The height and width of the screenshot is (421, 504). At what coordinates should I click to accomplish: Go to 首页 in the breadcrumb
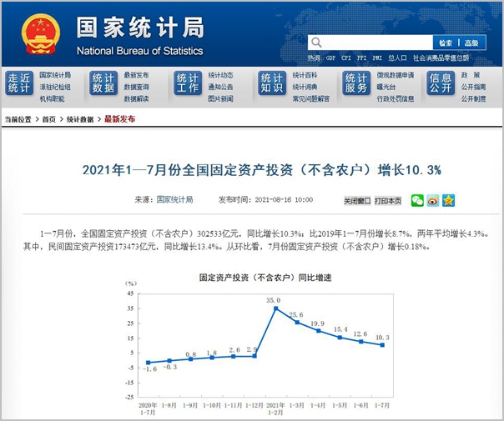tap(49, 119)
